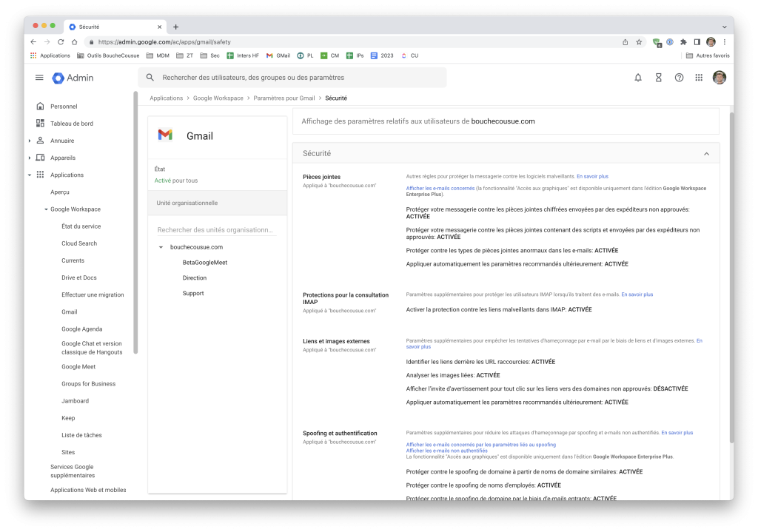Open Services Google supplémentaires
The height and width of the screenshot is (532, 758).
pyautogui.click(x=73, y=471)
